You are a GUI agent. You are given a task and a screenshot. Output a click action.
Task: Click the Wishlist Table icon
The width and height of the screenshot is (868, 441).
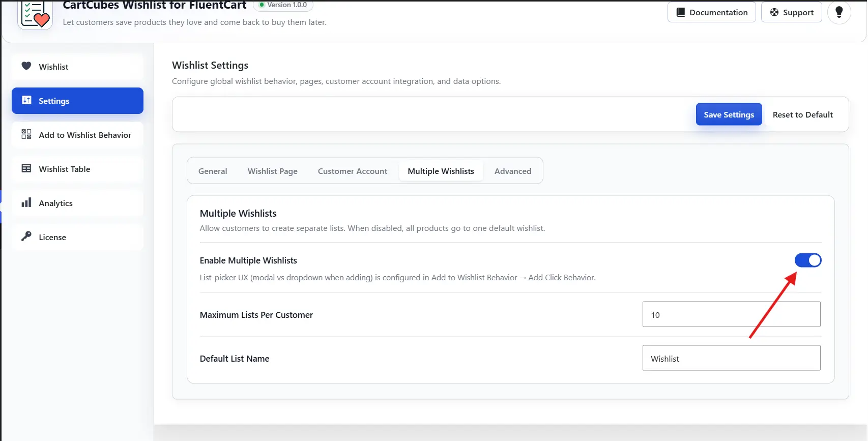tap(26, 168)
